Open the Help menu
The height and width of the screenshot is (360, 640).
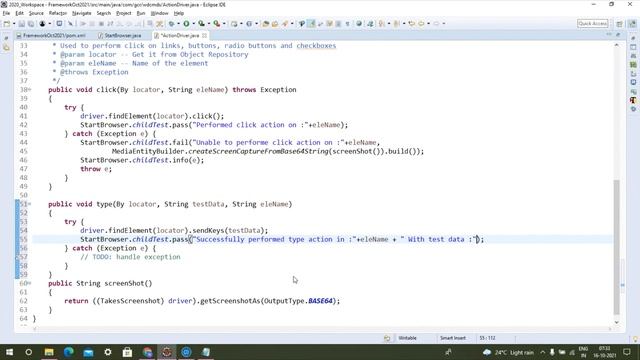[179, 13]
